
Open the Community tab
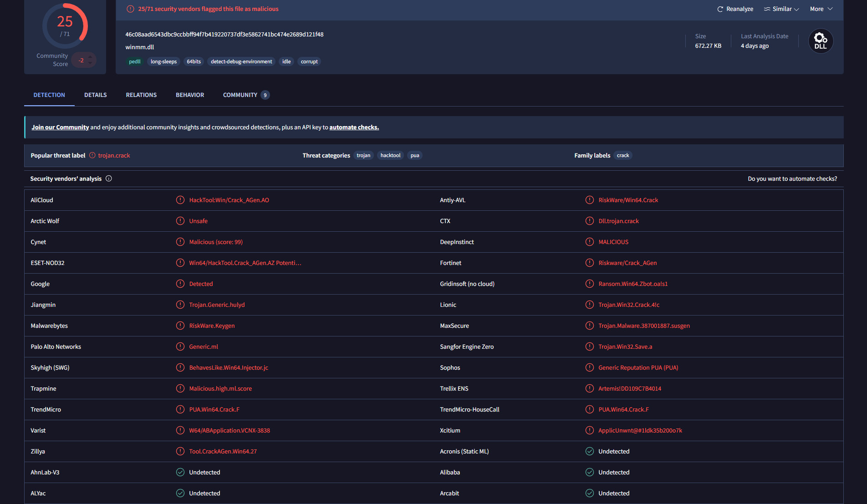coord(246,95)
